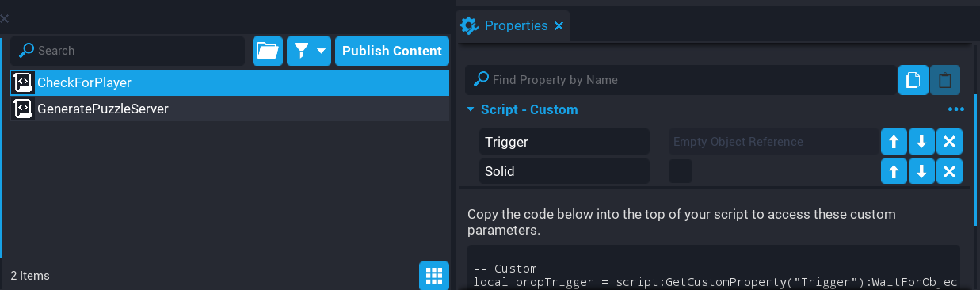
Task: Close the Properties tab
Action: [559, 26]
